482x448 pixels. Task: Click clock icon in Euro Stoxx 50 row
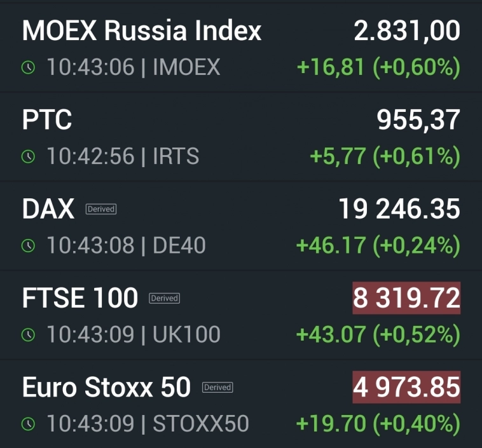[29, 424]
